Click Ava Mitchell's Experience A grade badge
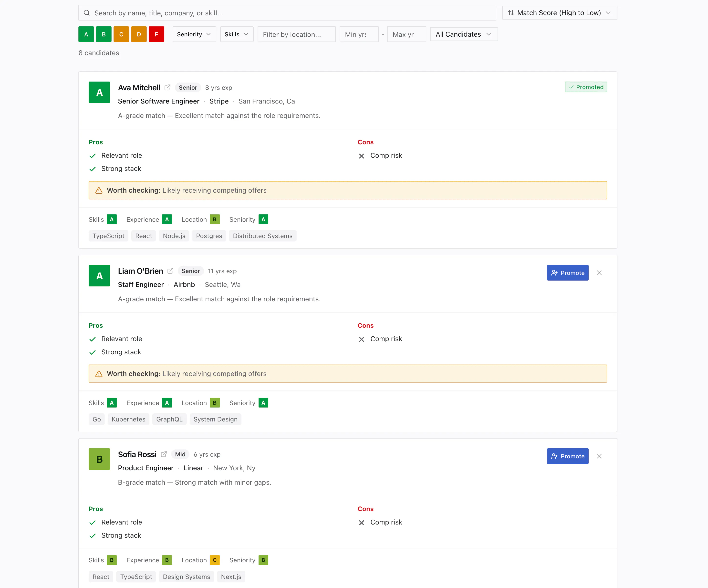The image size is (708, 588). [167, 220]
